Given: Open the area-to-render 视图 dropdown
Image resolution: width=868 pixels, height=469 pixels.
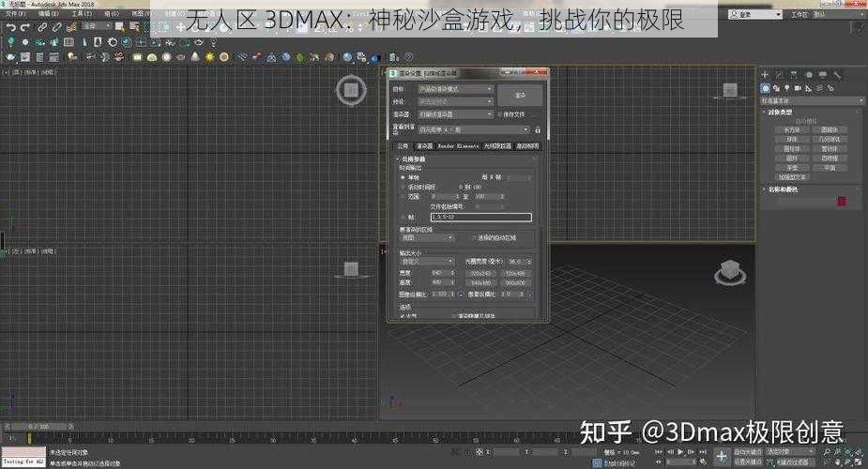Looking at the screenshot, I should 426,238.
